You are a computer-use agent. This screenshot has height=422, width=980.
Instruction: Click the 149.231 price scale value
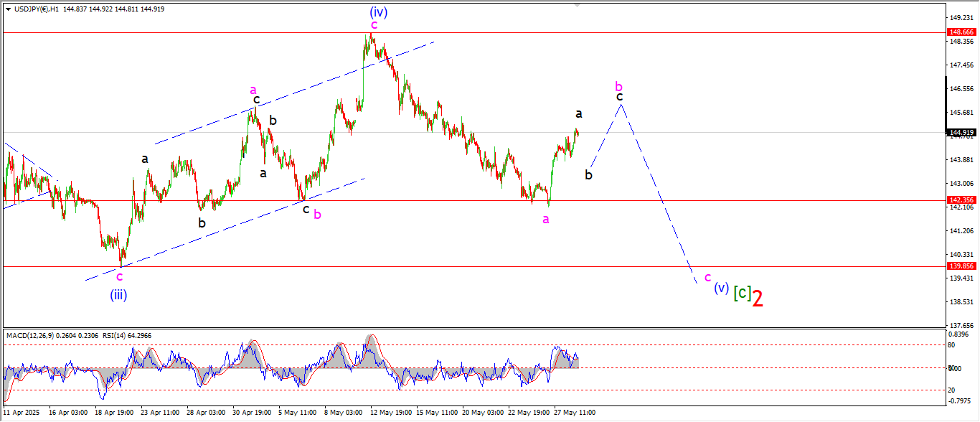pyautogui.click(x=961, y=17)
